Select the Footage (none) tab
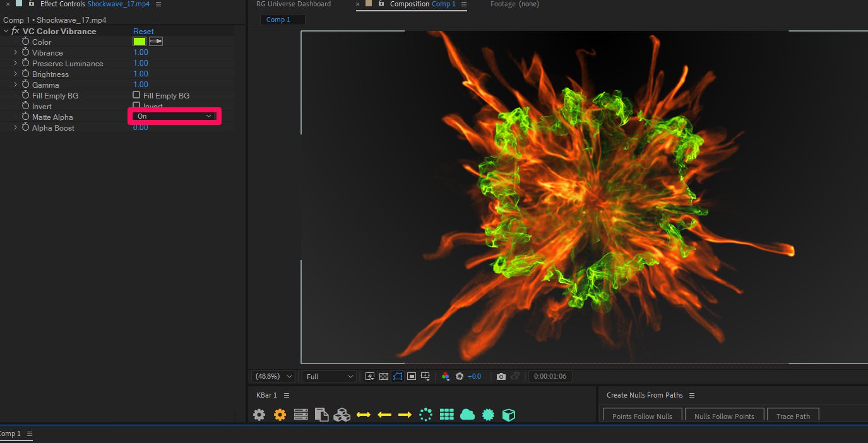 point(514,4)
